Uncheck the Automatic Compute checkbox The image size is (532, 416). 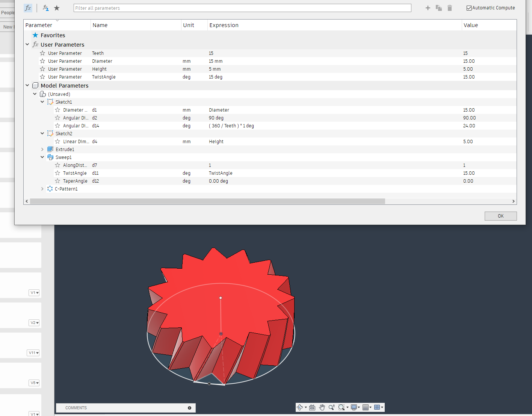(469, 8)
